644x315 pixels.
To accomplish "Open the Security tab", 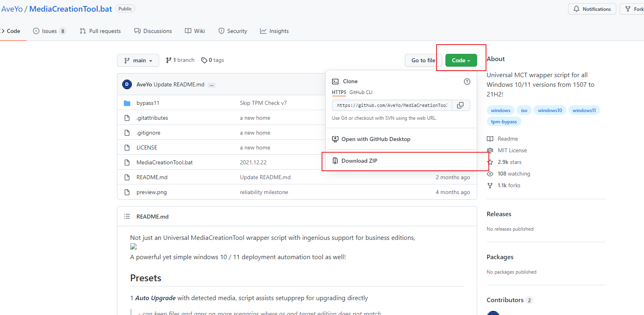I will 233,31.
